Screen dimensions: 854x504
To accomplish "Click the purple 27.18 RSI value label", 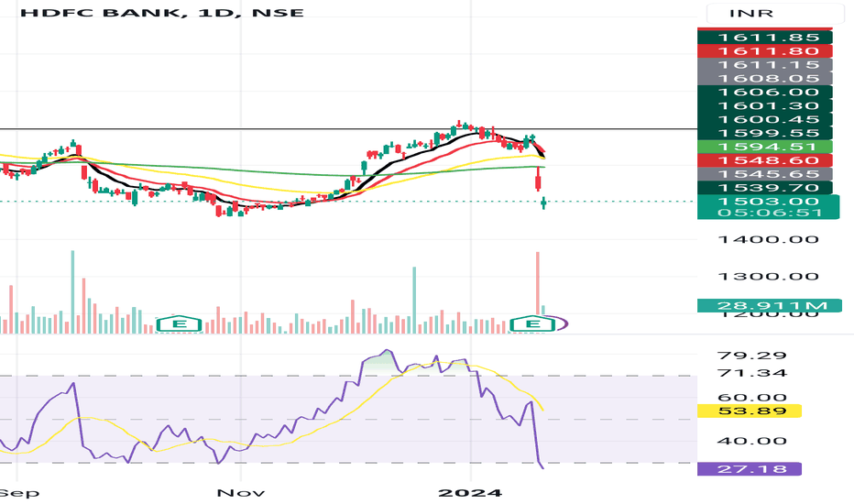I will (x=750, y=469).
